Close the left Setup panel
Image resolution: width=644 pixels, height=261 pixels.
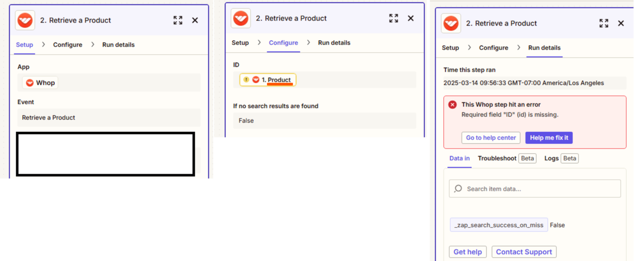195,20
